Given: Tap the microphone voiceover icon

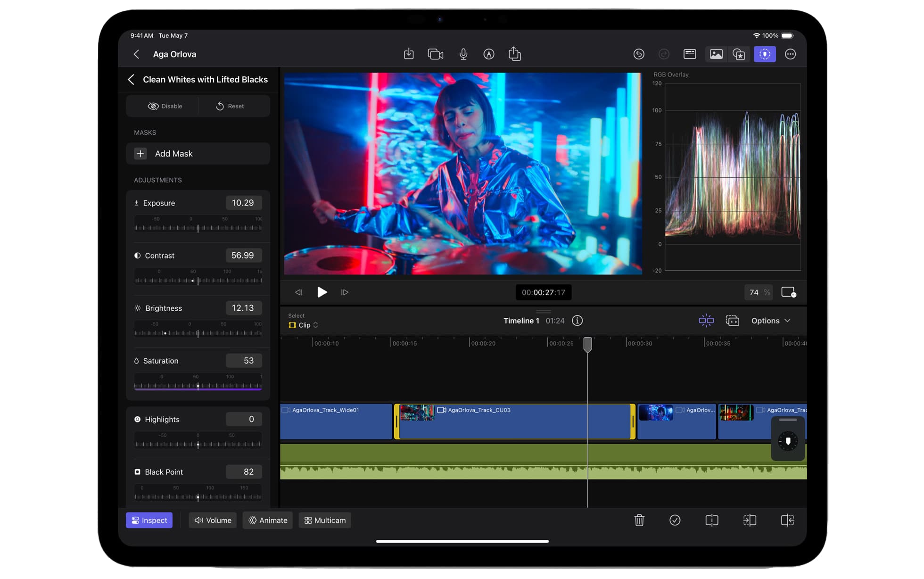Looking at the screenshot, I should 463,54.
